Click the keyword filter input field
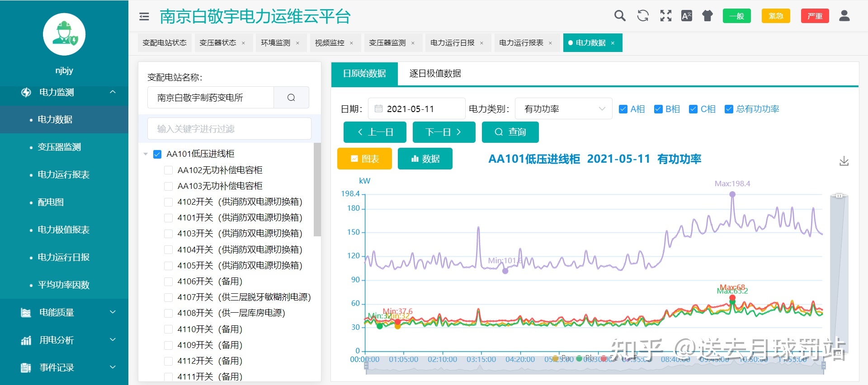Image resolution: width=868 pixels, height=385 pixels. (x=229, y=129)
